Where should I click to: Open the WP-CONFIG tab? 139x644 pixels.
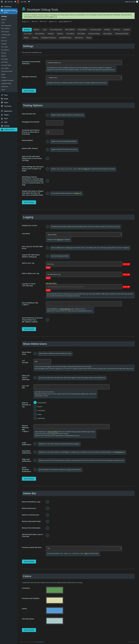click(70, 30)
